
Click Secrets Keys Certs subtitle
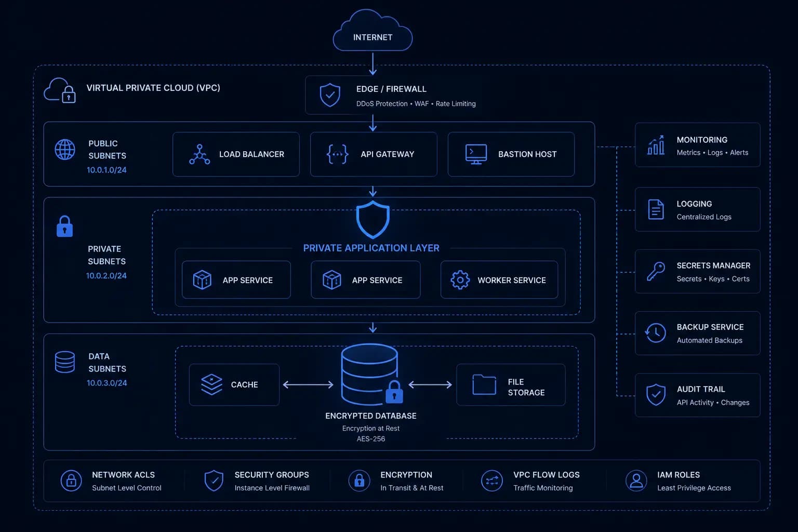pyautogui.click(x=713, y=279)
